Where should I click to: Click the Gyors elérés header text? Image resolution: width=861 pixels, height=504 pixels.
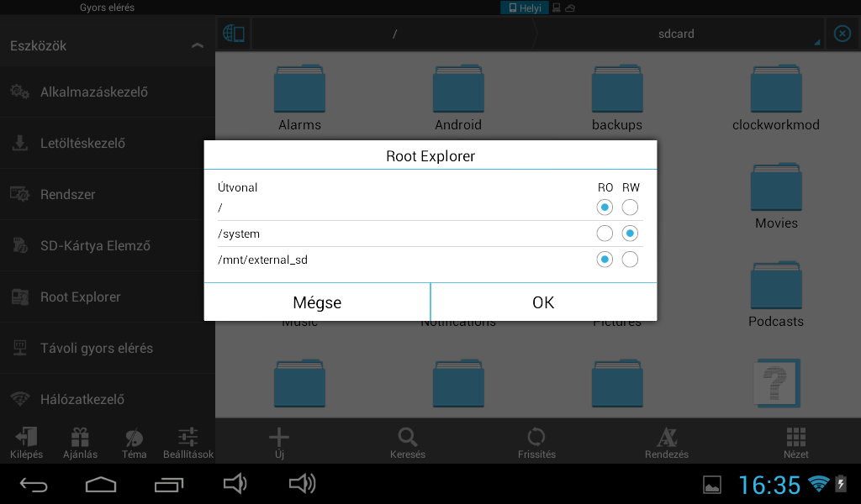point(107,8)
